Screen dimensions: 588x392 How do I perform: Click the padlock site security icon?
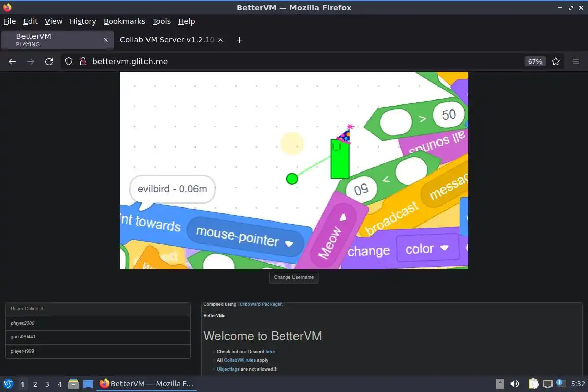(x=83, y=62)
